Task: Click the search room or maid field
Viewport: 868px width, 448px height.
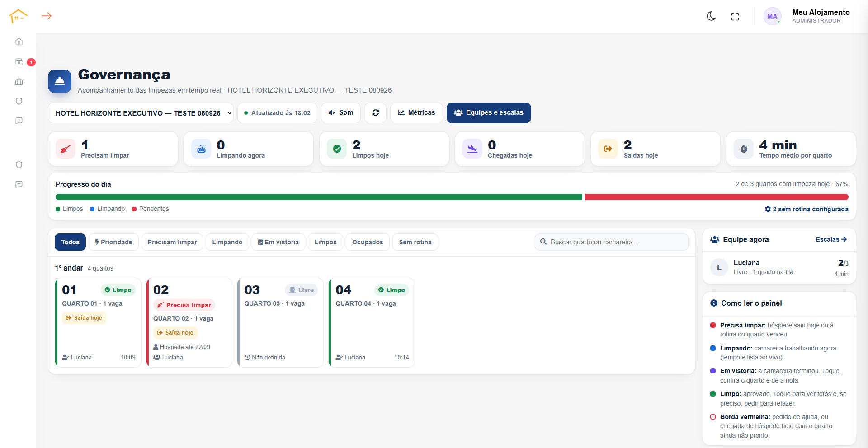Action: pyautogui.click(x=612, y=242)
